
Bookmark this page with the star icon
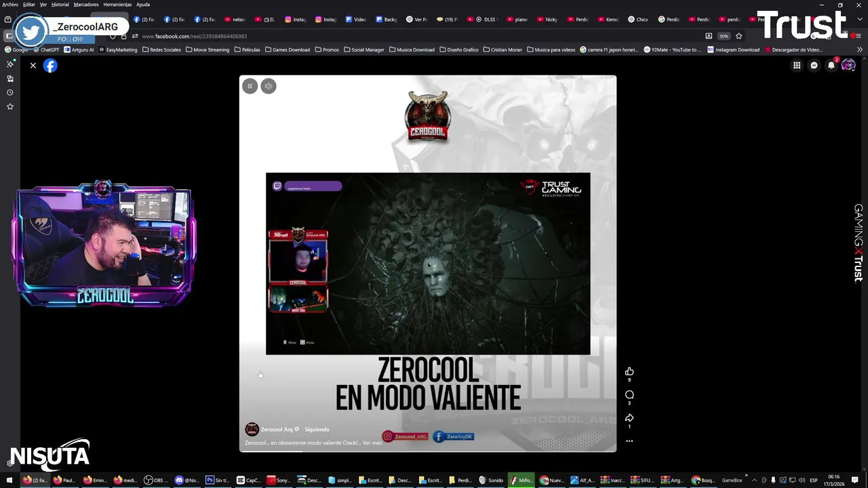point(739,36)
